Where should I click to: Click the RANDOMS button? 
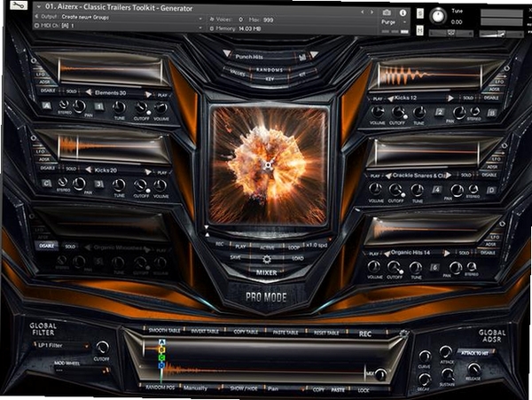[x=270, y=70]
